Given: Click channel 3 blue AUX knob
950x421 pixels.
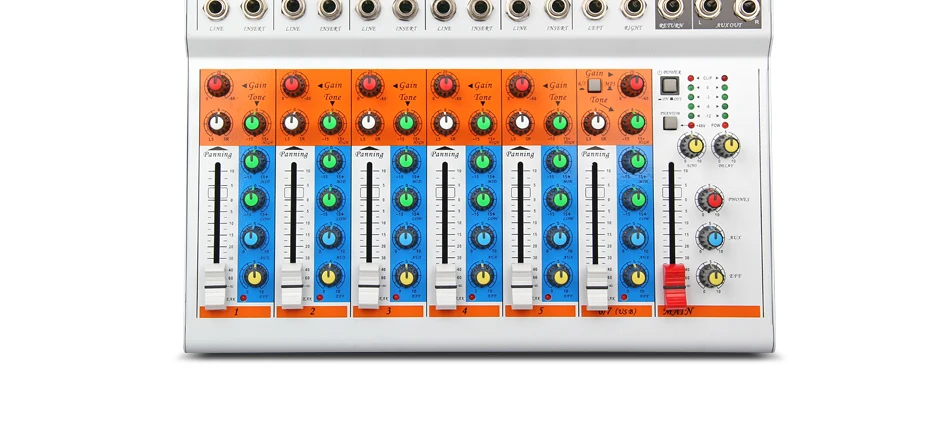Looking at the screenshot, I should pos(407,238).
